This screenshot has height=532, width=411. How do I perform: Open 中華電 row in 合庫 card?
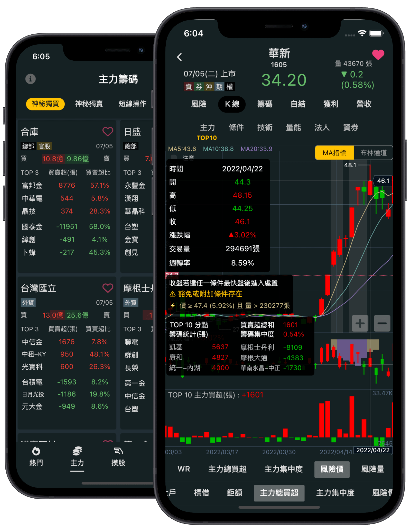tap(66, 198)
